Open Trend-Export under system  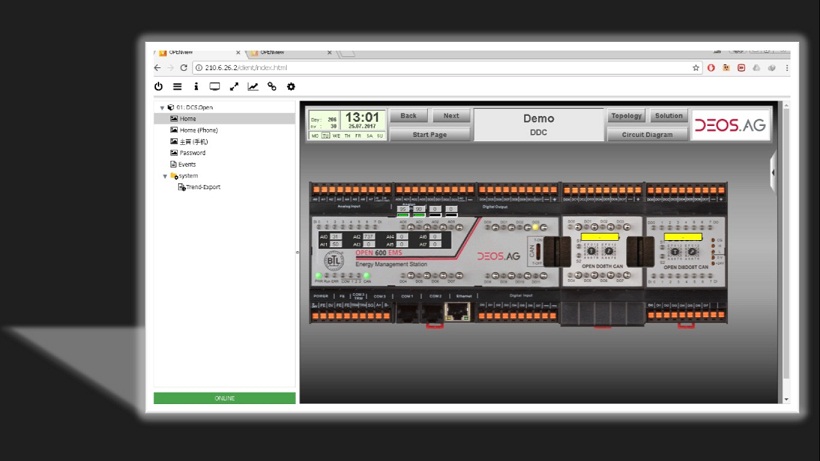coord(203,187)
